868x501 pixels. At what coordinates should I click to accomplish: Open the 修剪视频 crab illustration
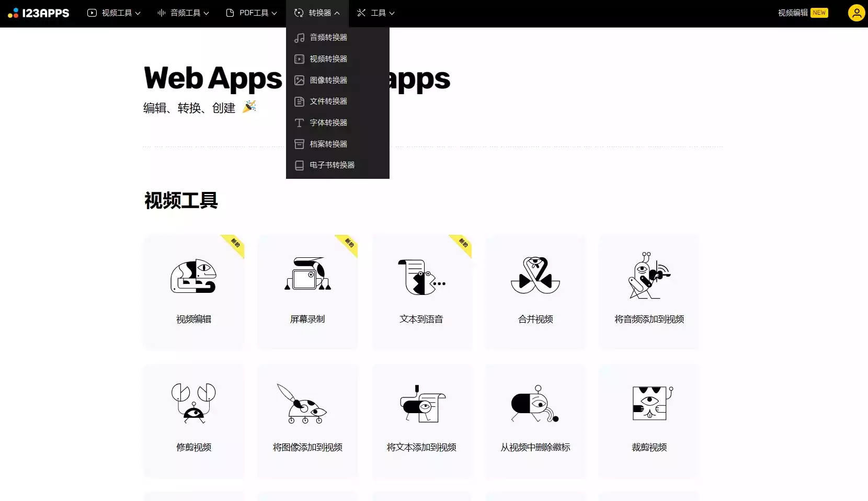193,403
